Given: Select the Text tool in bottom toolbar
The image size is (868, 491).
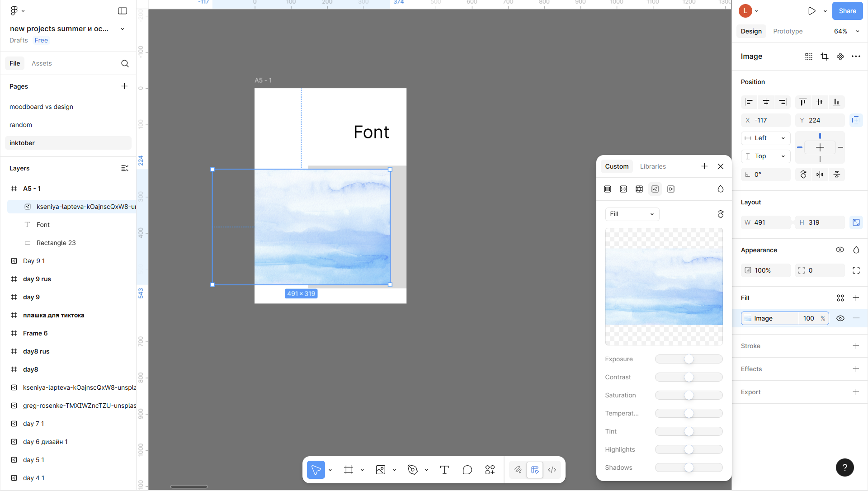Looking at the screenshot, I should (444, 470).
